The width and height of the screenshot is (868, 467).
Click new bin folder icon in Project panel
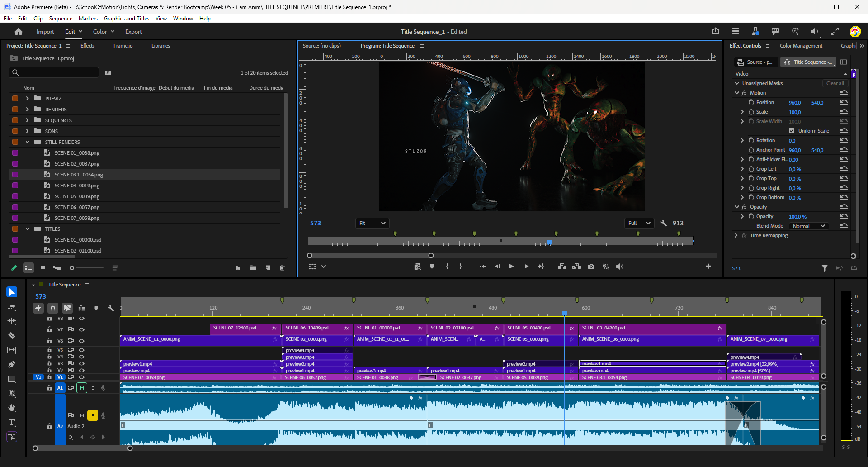pyautogui.click(x=253, y=268)
